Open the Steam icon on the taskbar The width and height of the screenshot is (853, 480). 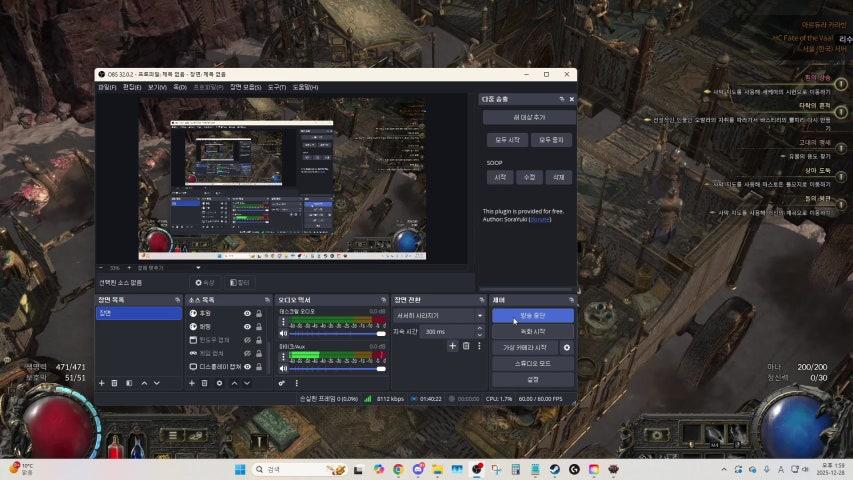point(555,469)
